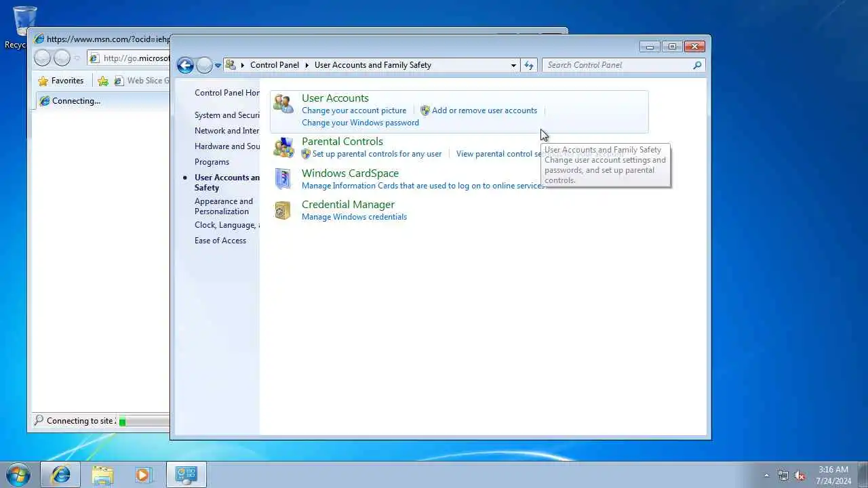
Task: Click Add or remove user accounts
Action: point(484,110)
